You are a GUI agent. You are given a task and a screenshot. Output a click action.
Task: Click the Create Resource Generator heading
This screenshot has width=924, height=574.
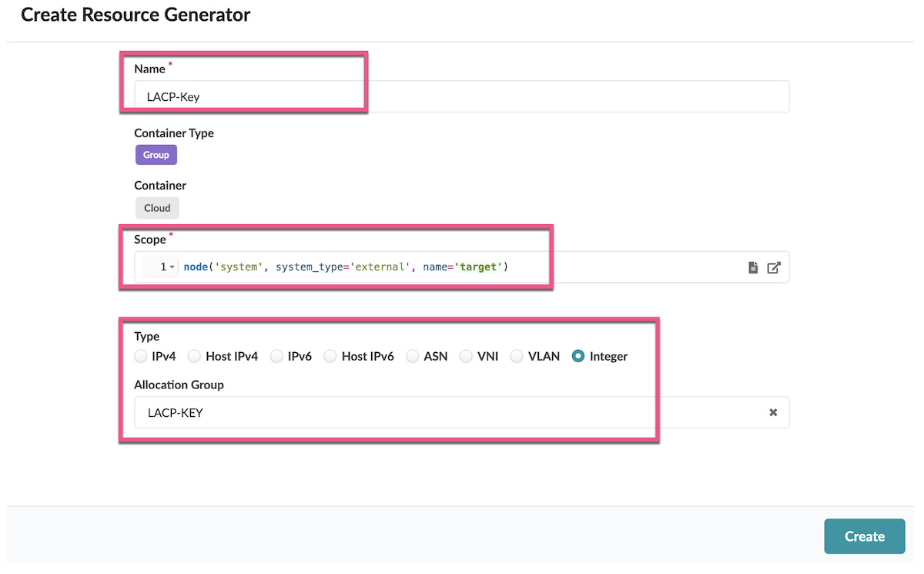(x=136, y=15)
